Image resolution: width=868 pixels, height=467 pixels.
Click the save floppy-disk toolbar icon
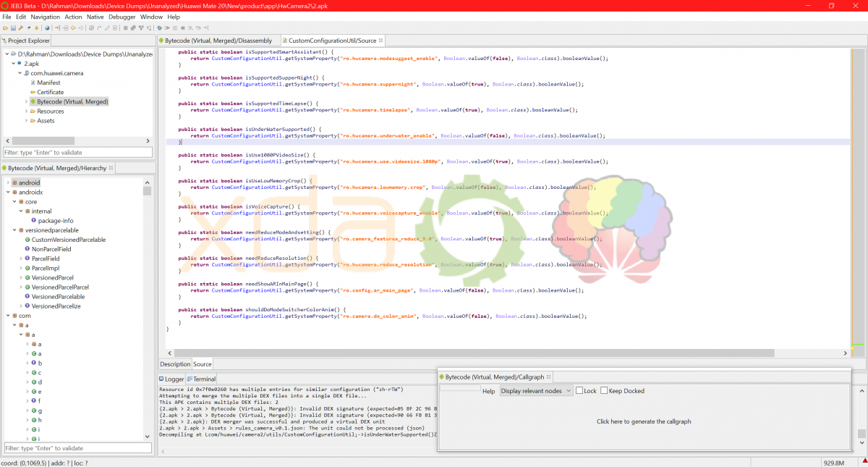(13, 28)
